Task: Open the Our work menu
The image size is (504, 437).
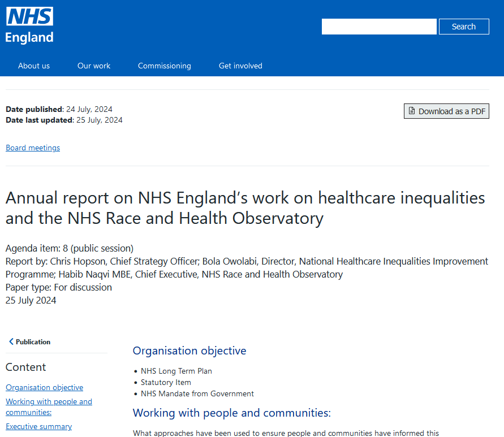Action: tap(94, 66)
